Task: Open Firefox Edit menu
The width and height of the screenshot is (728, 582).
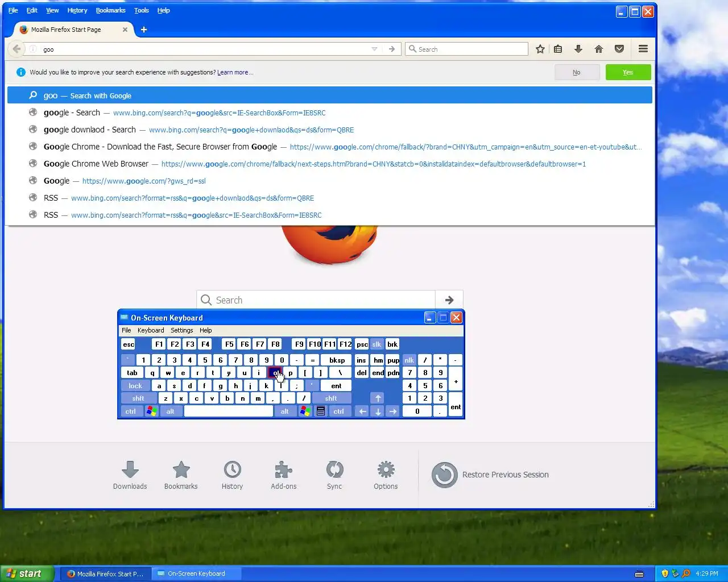Action: pos(32,10)
